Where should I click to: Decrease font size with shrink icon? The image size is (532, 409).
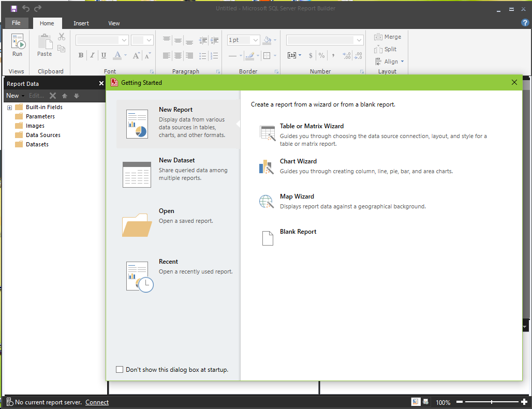[147, 55]
